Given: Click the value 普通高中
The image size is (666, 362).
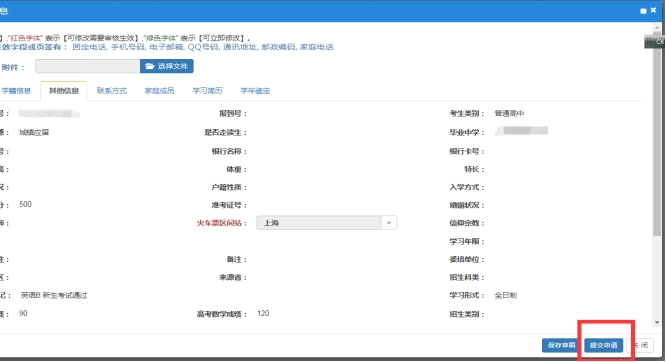Looking at the screenshot, I should point(509,113).
